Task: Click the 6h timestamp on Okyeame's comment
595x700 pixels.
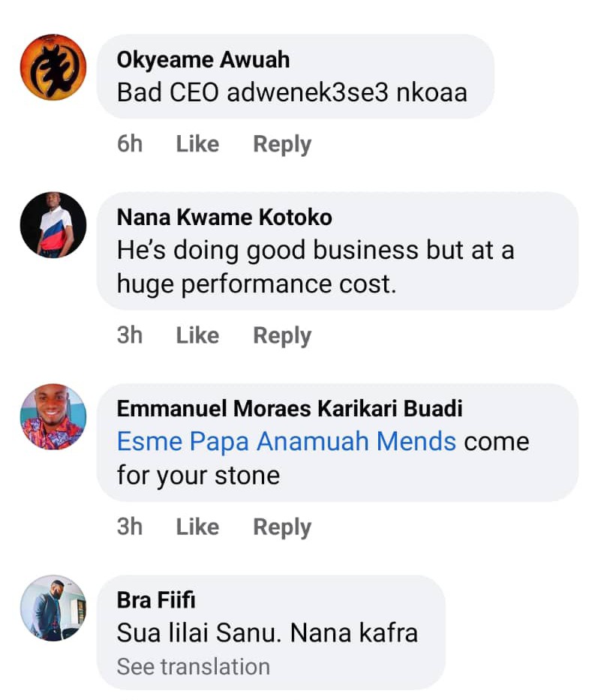Action: (x=130, y=144)
